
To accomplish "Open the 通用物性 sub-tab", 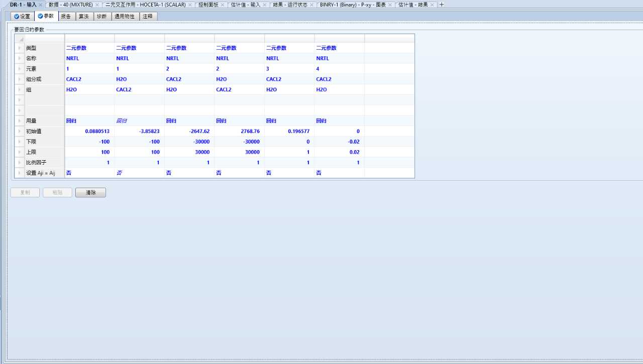I will pyautogui.click(x=125, y=16).
